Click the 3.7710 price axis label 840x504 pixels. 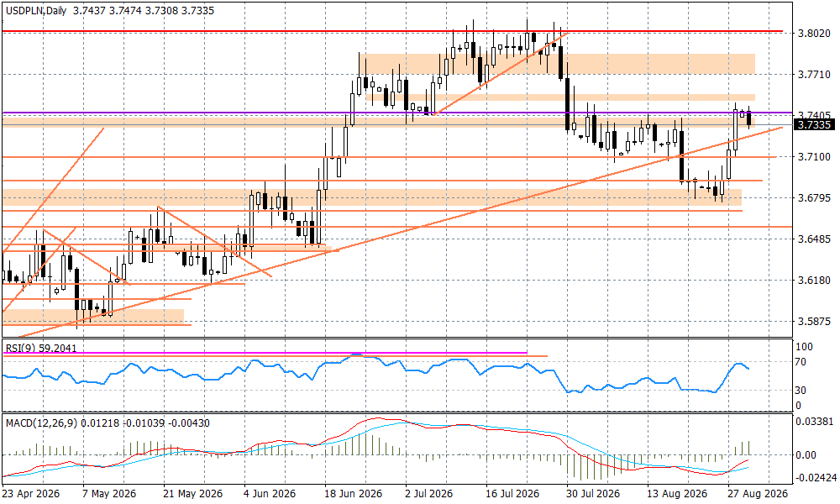[x=814, y=75]
